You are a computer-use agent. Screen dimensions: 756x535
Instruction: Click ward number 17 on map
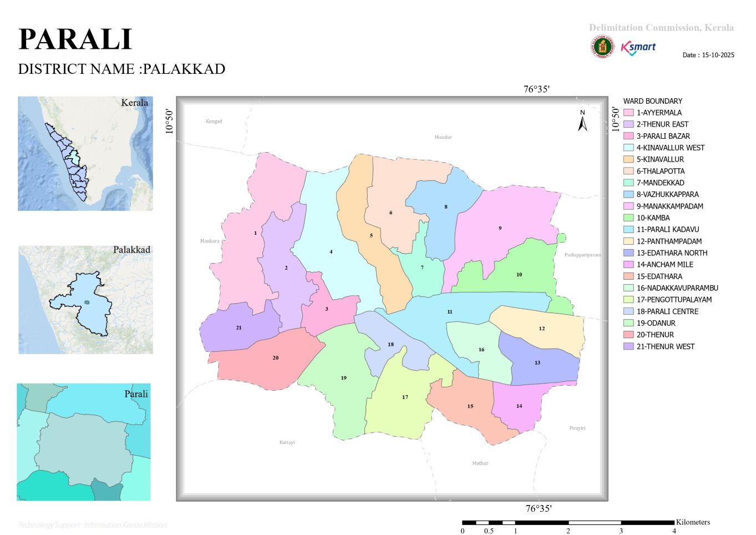tap(405, 397)
